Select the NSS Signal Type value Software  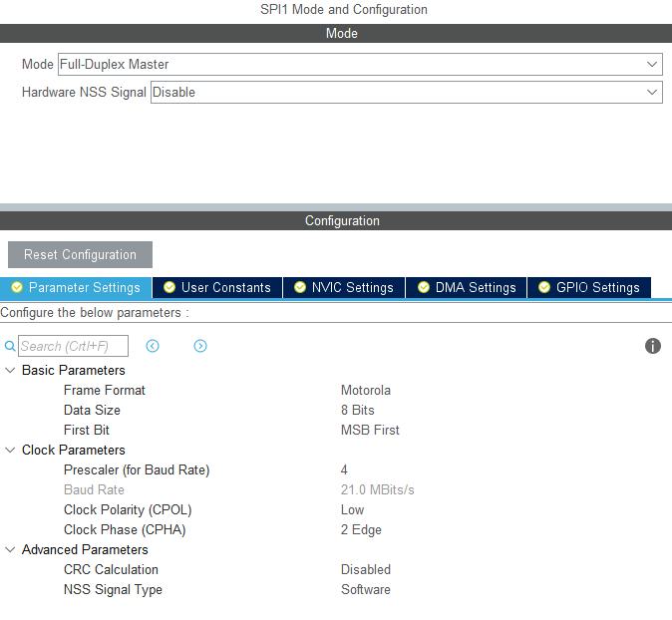click(x=366, y=589)
